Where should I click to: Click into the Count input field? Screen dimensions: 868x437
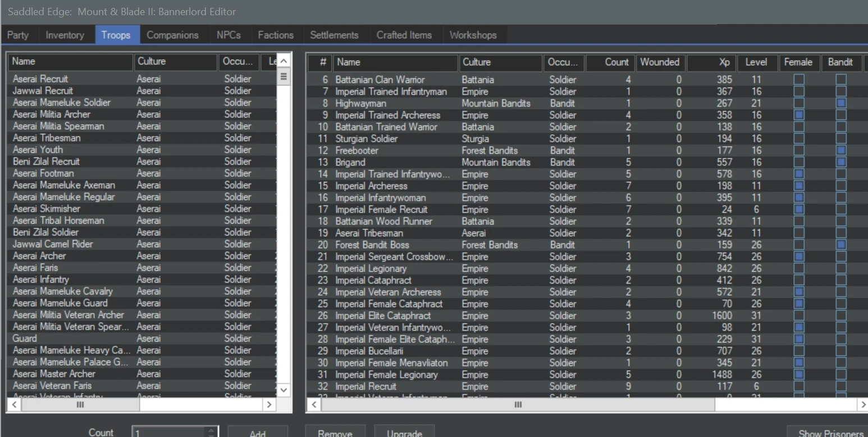pos(169,432)
